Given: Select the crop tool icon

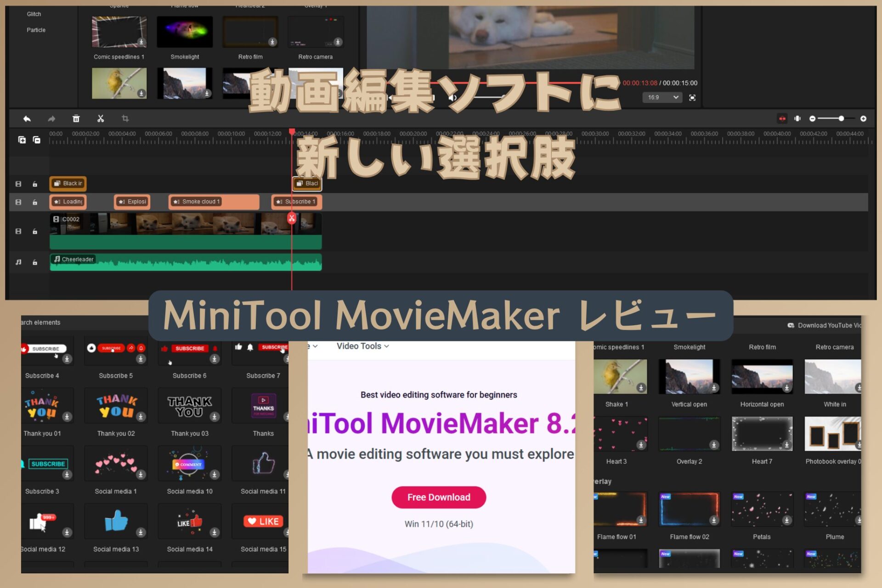Looking at the screenshot, I should pyautogui.click(x=125, y=119).
